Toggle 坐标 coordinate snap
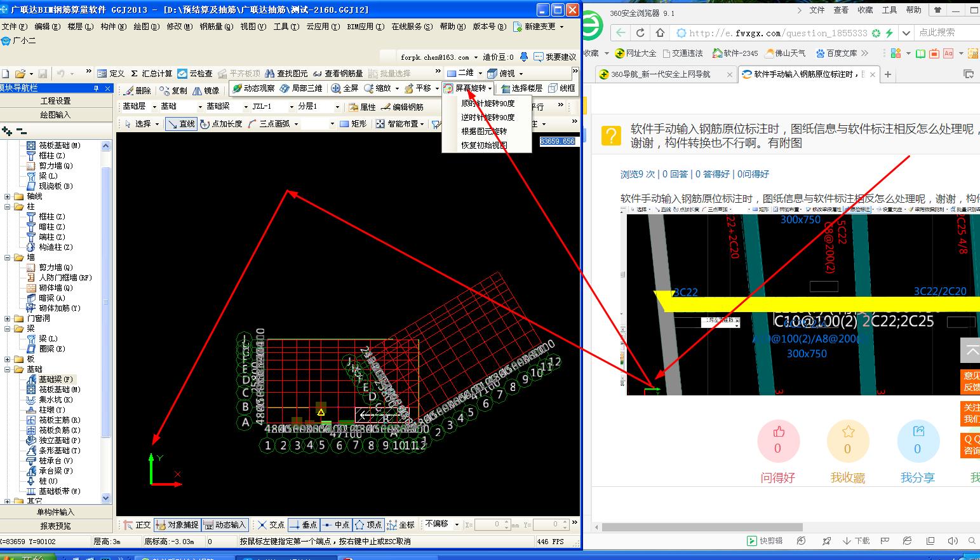Viewport: 980px width, 560px height. [x=401, y=525]
